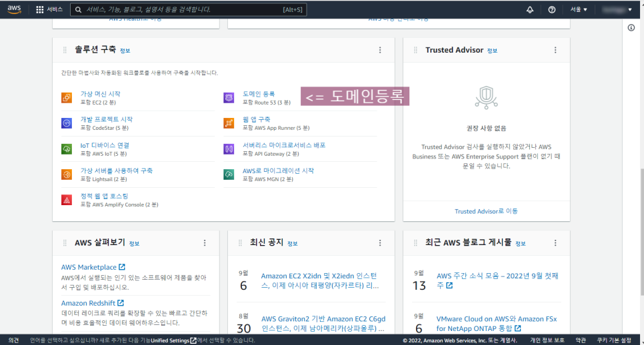Open the 가상 머신 시작 link
Viewport: 644px width, 345px height.
click(100, 94)
